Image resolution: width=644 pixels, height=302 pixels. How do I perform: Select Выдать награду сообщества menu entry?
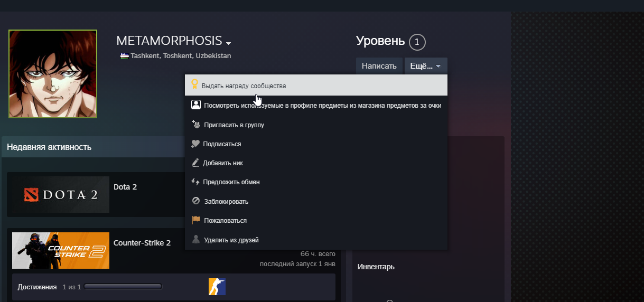[x=316, y=85]
